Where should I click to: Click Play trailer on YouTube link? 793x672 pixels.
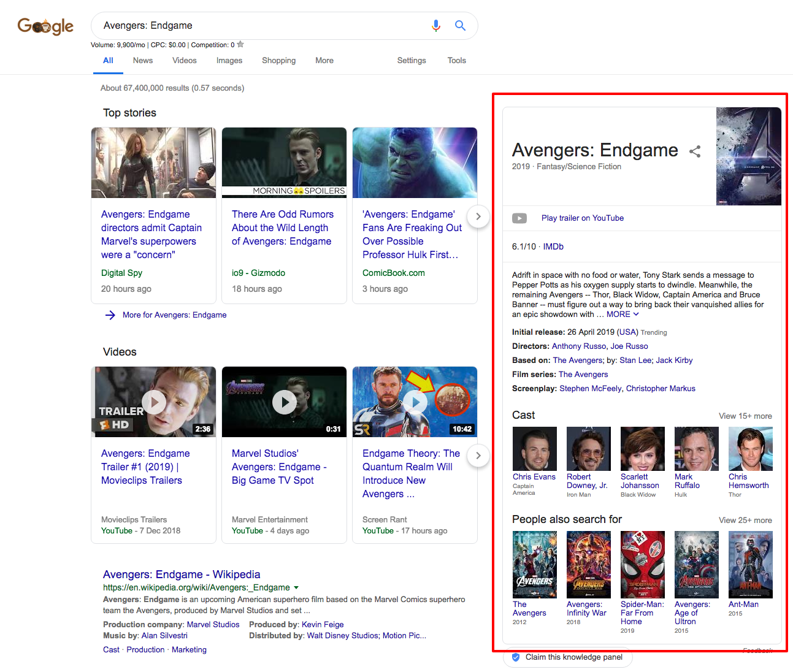pos(583,218)
